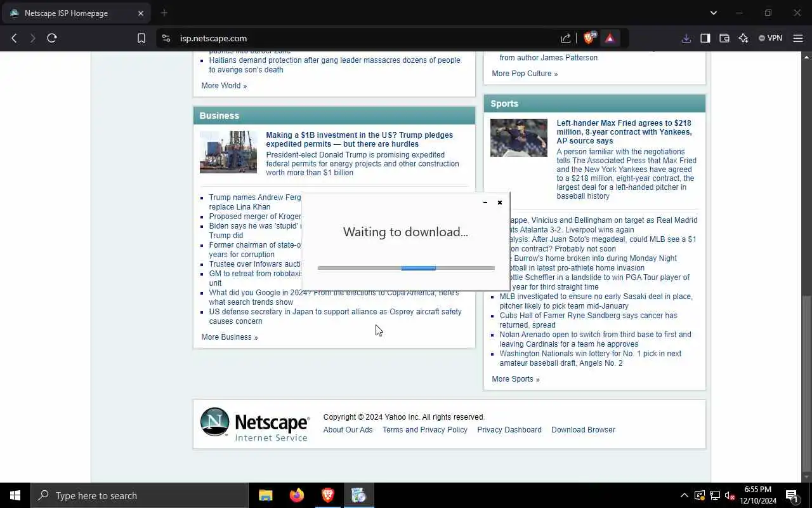Open the Privacy Dashboard link
The width and height of the screenshot is (812, 508).
pyautogui.click(x=509, y=430)
